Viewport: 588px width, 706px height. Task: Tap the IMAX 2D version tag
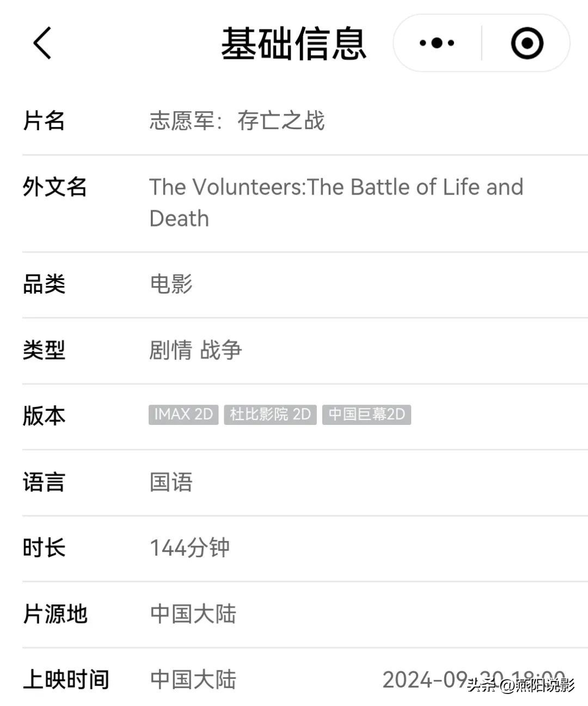pyautogui.click(x=183, y=415)
